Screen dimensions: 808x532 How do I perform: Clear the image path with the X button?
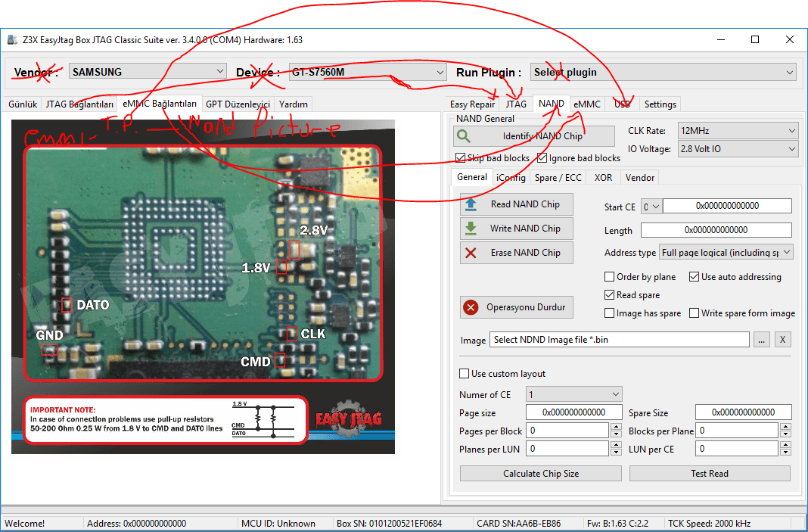coord(782,340)
